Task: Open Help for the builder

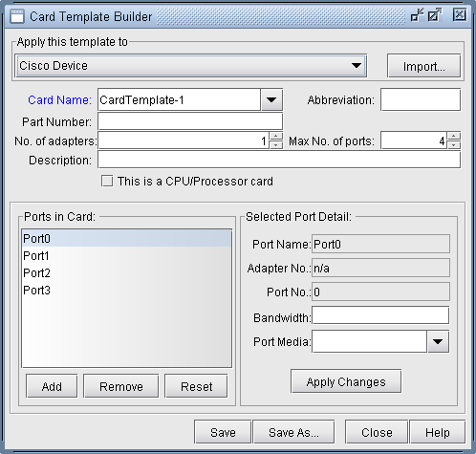Action: [438, 432]
